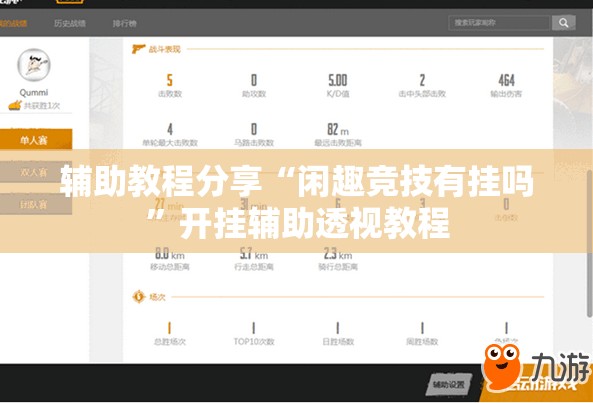Click the 行走总距离 label
This screenshot has height=403, width=593.
(254, 267)
